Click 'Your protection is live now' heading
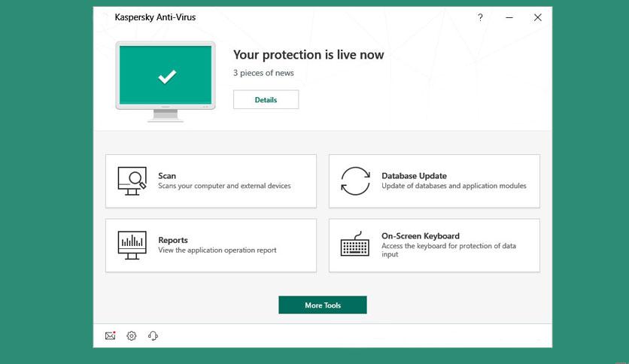 click(308, 54)
